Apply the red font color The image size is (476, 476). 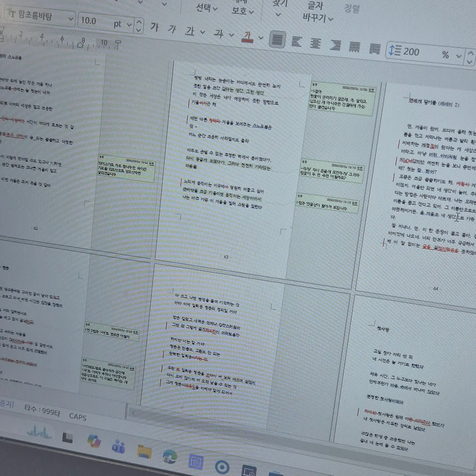(248, 36)
